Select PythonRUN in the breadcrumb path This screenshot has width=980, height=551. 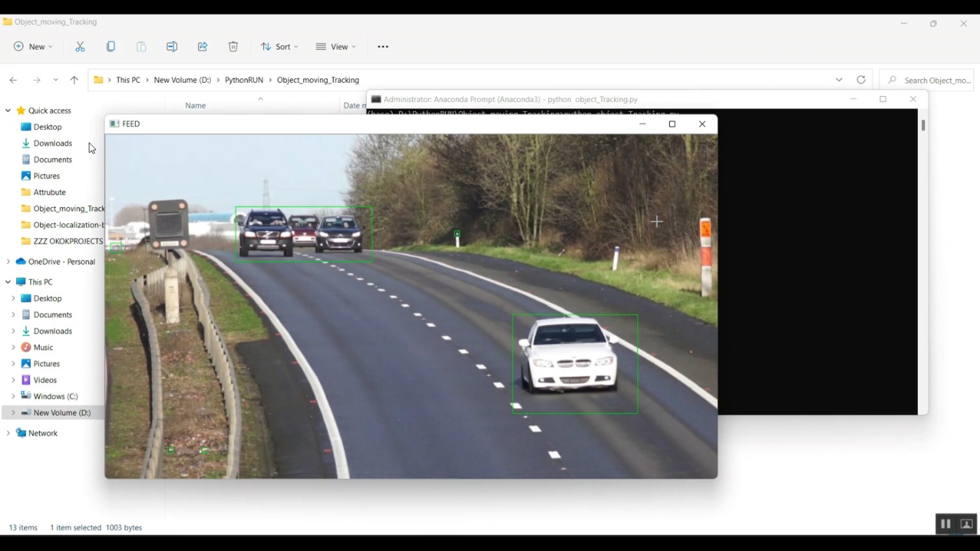coord(243,80)
